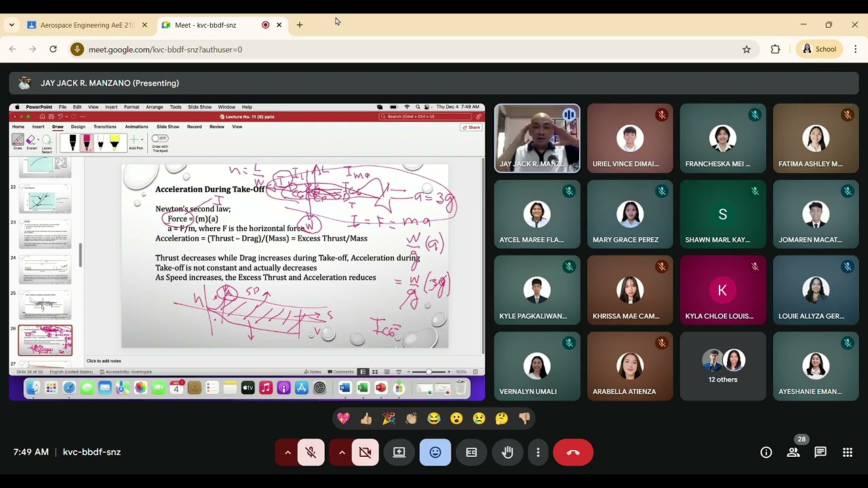
Task: Show the people list with 28 participants
Action: [x=793, y=452]
